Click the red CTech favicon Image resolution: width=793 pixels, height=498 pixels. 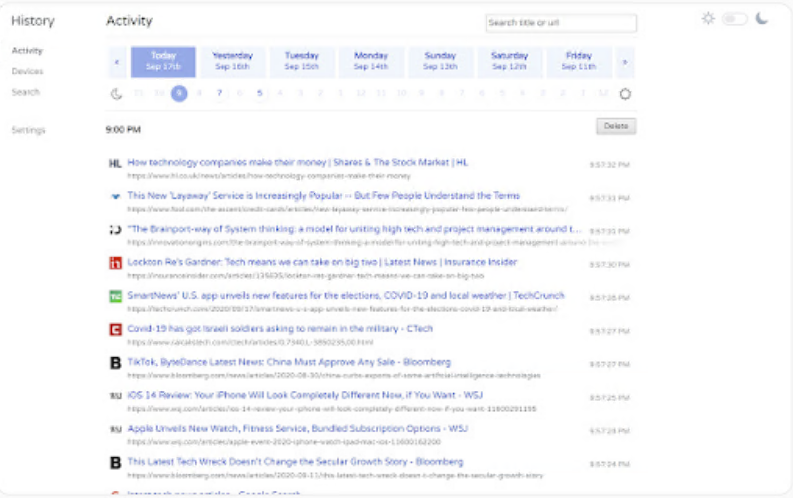(115, 329)
